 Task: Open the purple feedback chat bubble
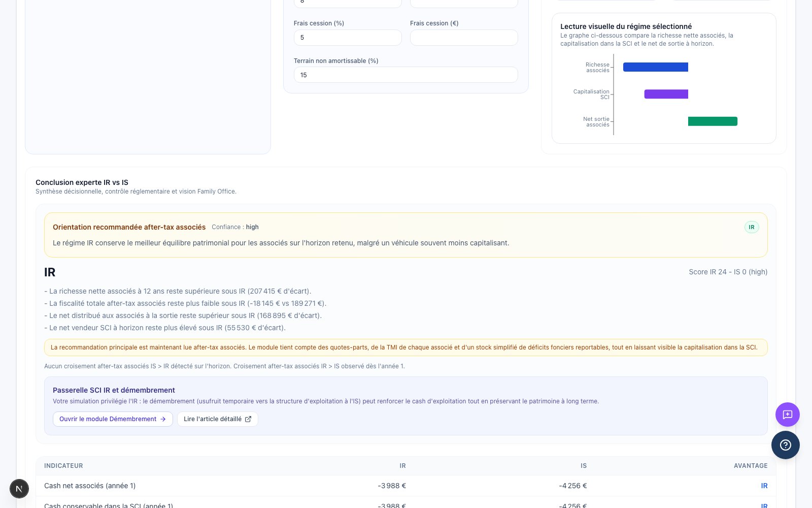pos(787,415)
